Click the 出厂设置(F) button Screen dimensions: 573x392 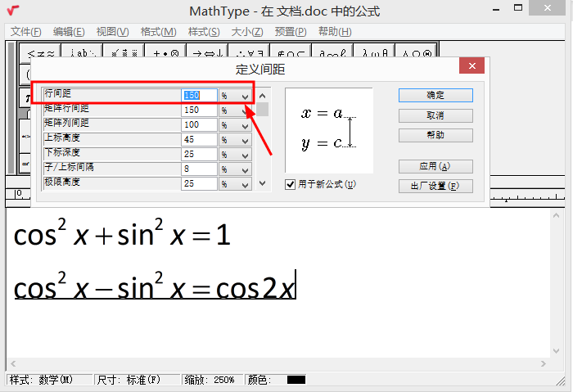click(x=435, y=186)
